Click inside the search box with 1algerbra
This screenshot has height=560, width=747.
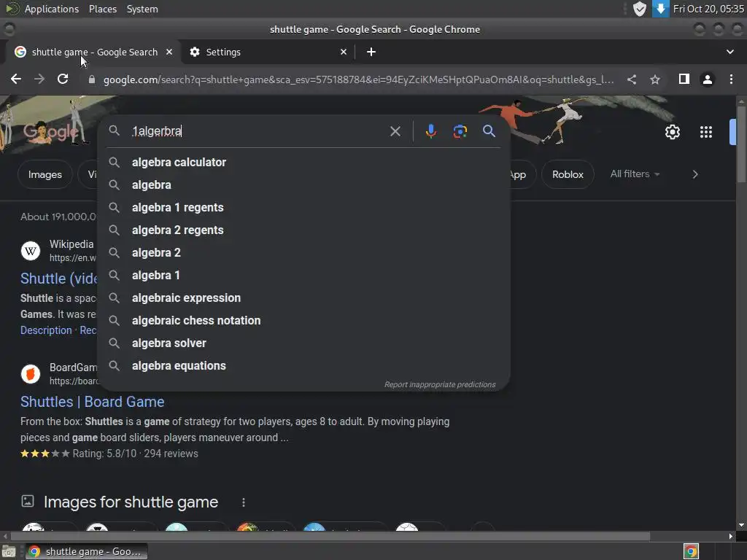point(258,131)
